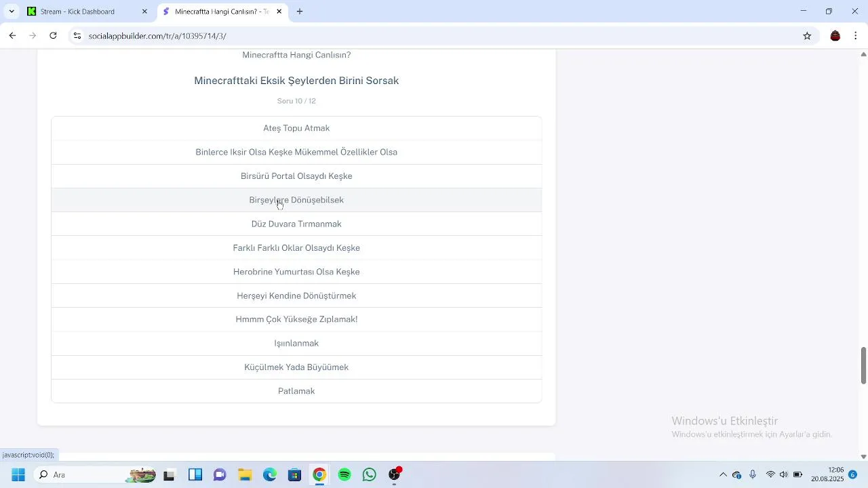This screenshot has width=868, height=488.
Task: Expand the tab search dropdown
Action: 12,12
